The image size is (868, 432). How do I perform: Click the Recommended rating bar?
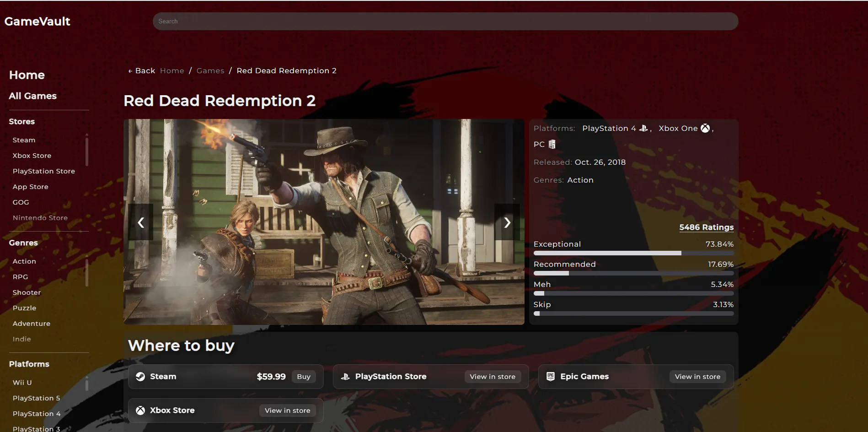click(634, 273)
